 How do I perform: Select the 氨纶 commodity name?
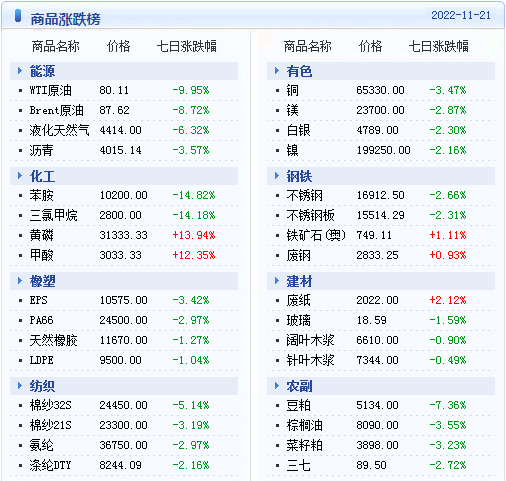point(41,445)
